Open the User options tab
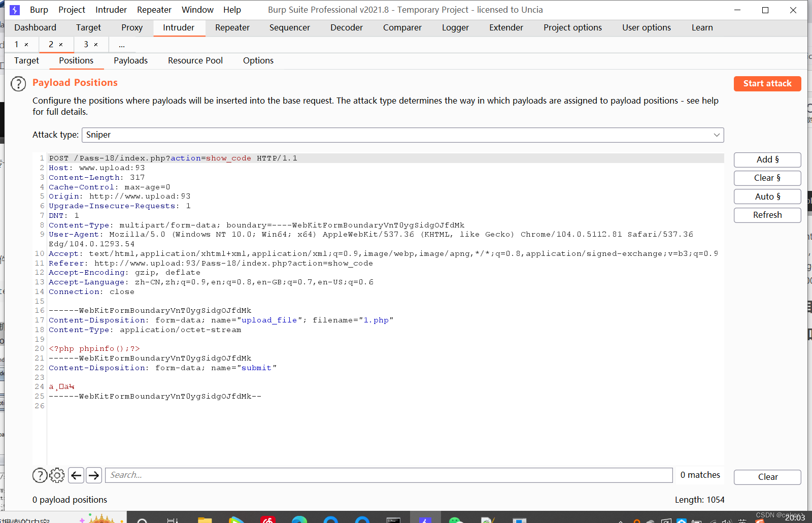This screenshot has height=523, width=812. point(647,27)
